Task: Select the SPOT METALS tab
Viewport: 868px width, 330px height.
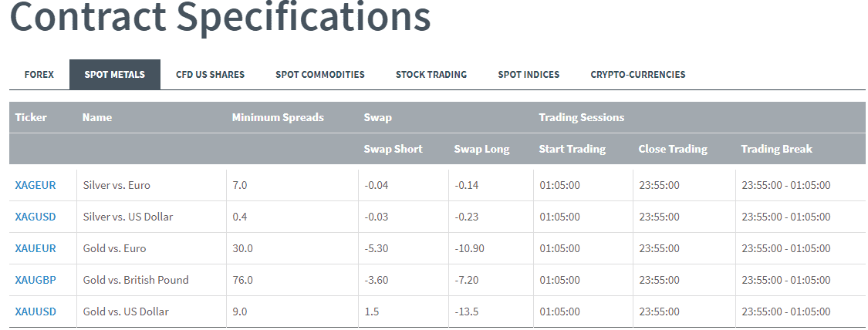Action: (115, 75)
